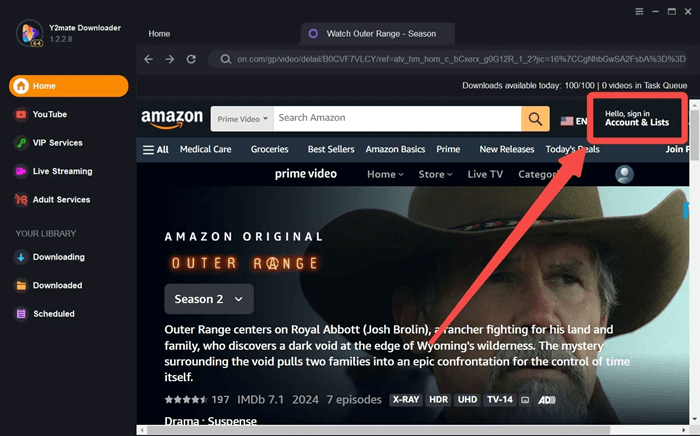Open Adult Services sidebar entry
The image size is (700, 436).
click(53, 199)
